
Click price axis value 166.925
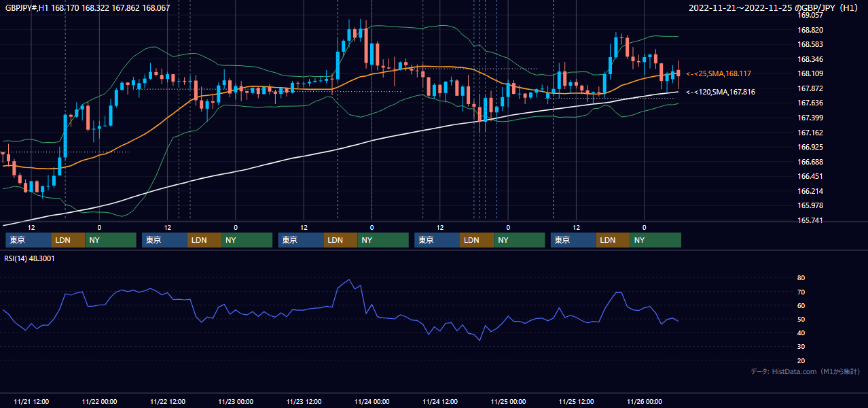pos(810,147)
